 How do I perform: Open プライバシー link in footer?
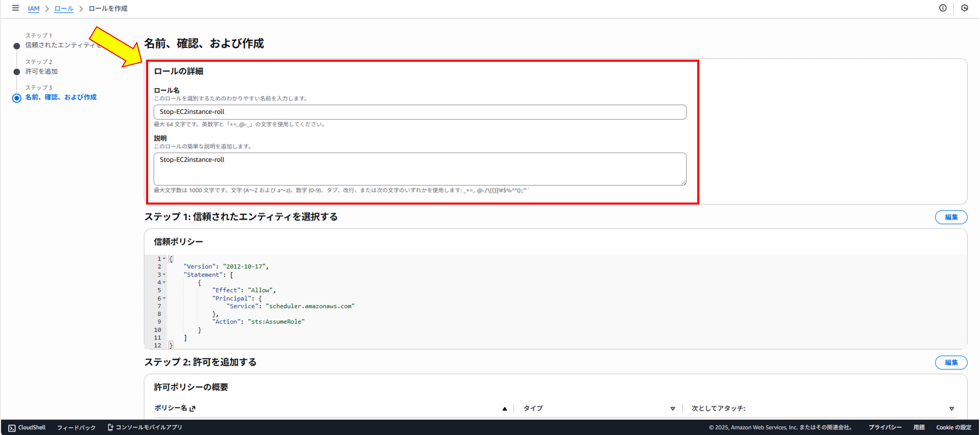(885, 427)
